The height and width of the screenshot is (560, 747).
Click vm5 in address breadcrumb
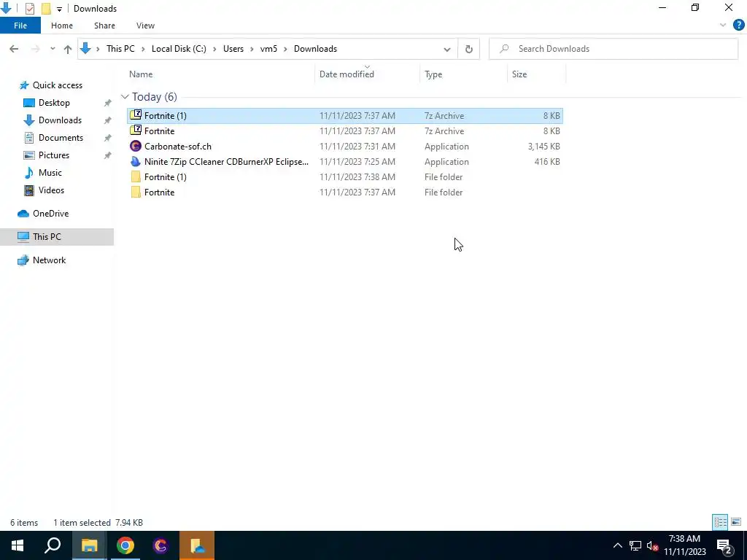pos(268,49)
